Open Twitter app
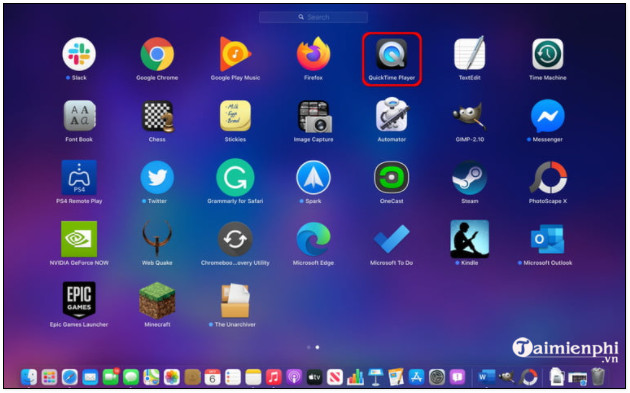 (157, 177)
